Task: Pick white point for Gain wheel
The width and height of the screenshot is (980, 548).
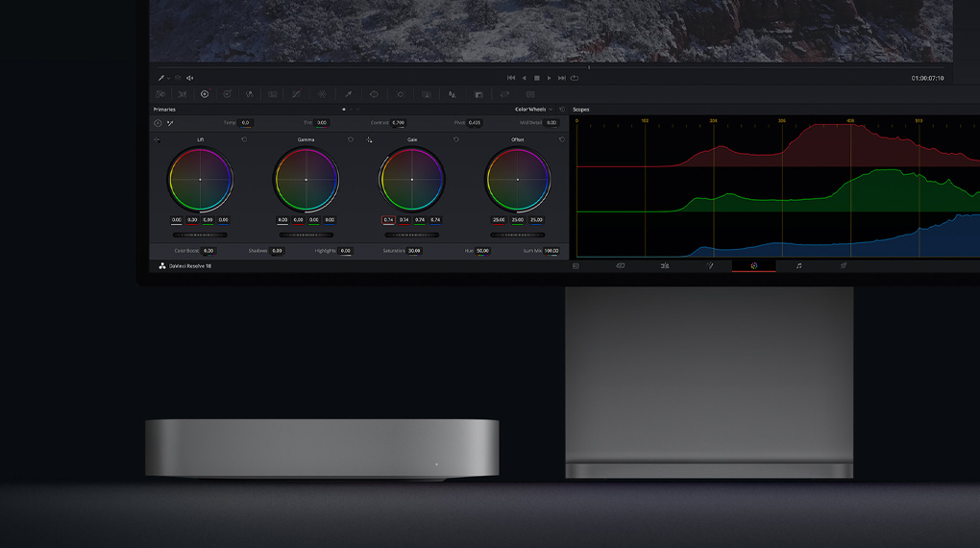Action: tap(369, 139)
